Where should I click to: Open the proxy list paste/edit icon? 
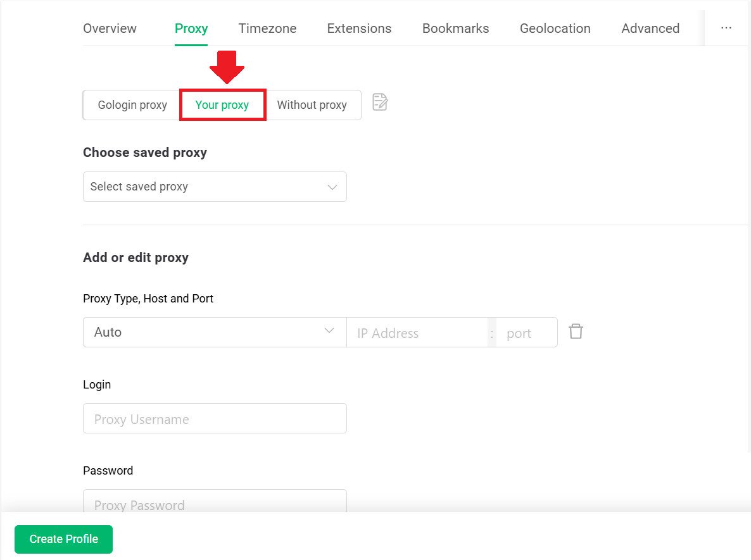coord(380,103)
